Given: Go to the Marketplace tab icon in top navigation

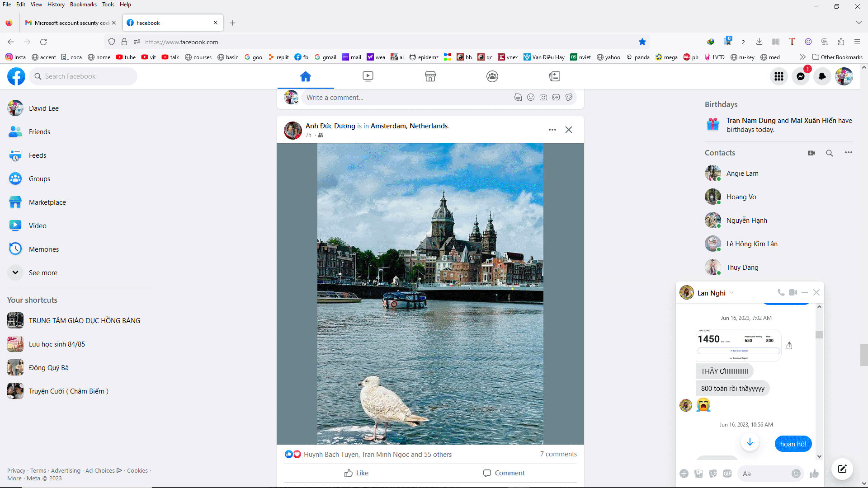Looking at the screenshot, I should click(430, 76).
